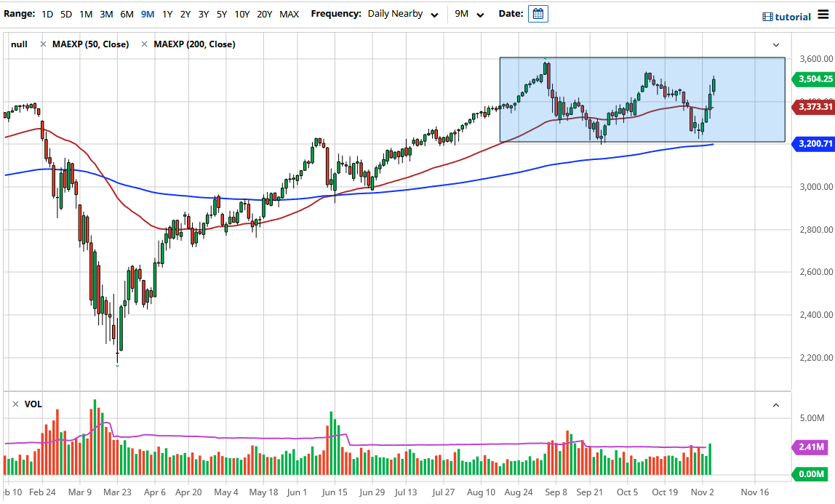Screen dimensions: 835x504
Task: Click the null indicator label
Action: tap(19, 44)
